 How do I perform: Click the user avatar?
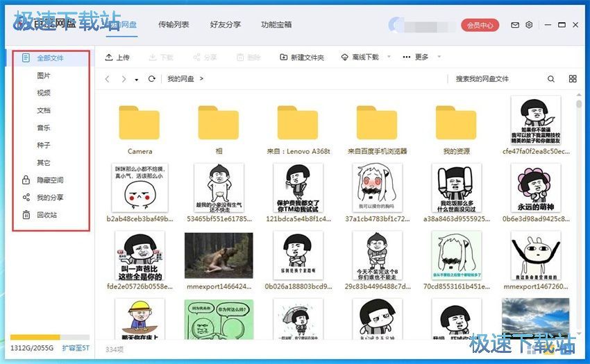(x=396, y=25)
